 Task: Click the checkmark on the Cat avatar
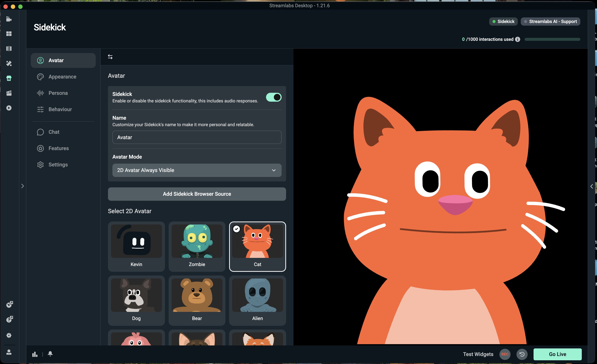237,229
